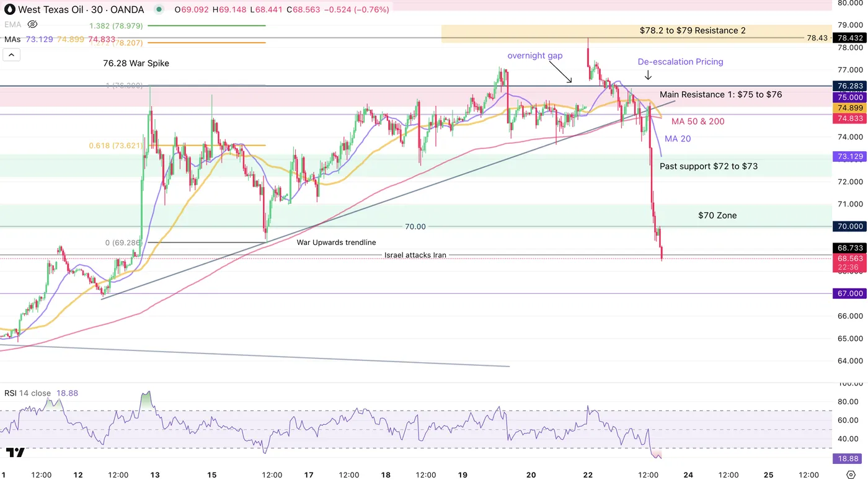
Task: Click date 24 on the time axis
Action: click(x=688, y=475)
